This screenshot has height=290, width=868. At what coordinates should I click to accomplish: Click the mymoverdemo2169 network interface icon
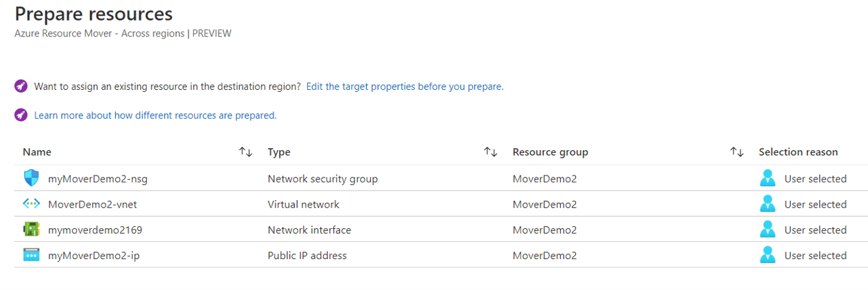click(x=32, y=230)
